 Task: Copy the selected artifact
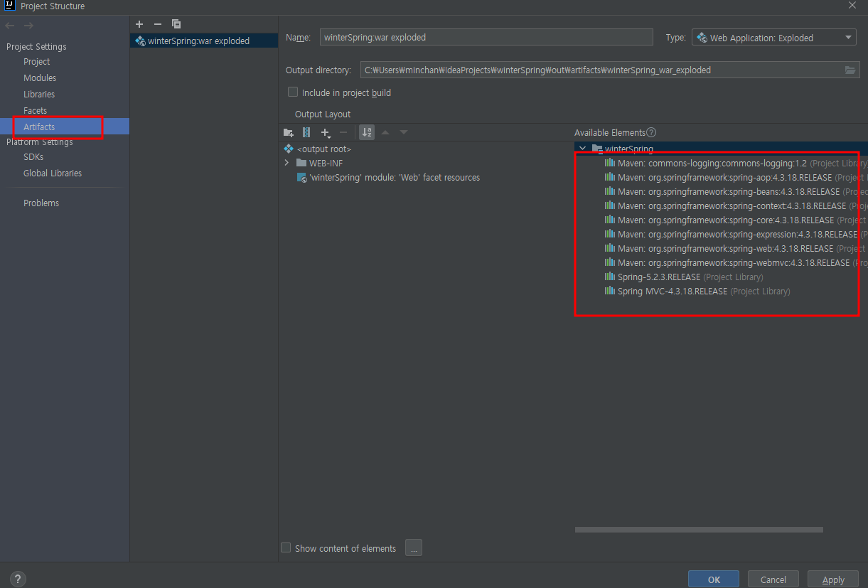176,24
